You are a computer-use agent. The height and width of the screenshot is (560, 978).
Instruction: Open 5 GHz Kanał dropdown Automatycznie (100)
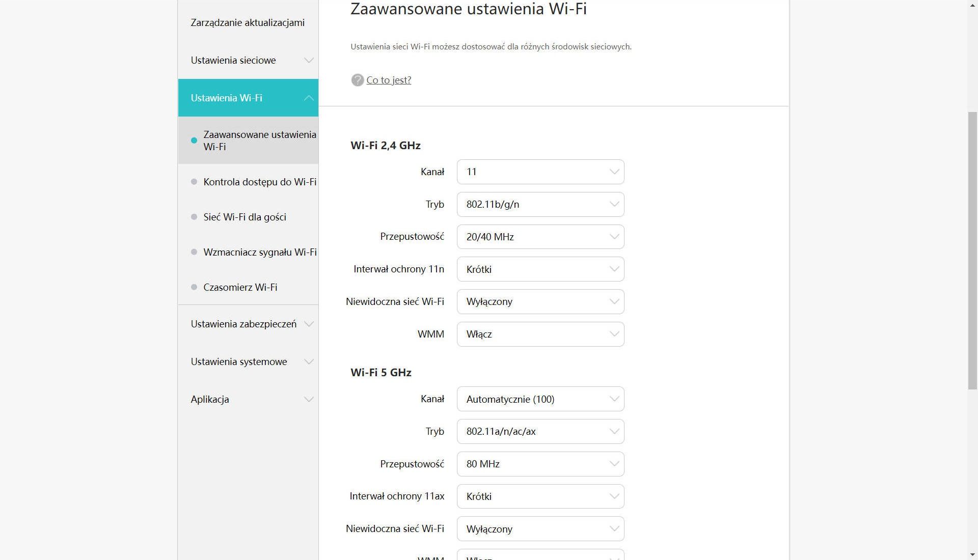540,399
